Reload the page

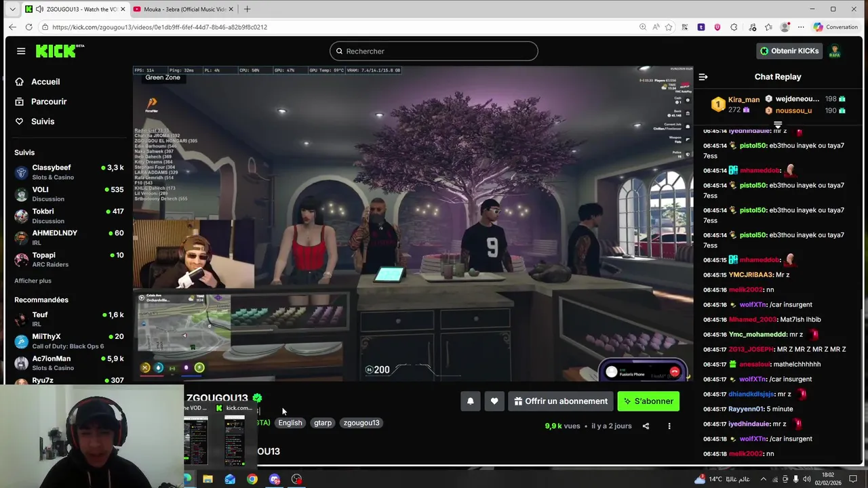(28, 27)
